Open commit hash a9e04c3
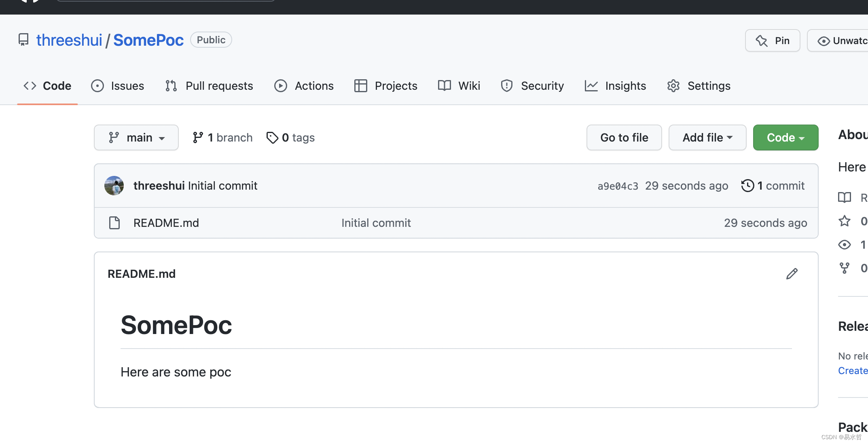Screen dimensions: 868x444 (618, 186)
